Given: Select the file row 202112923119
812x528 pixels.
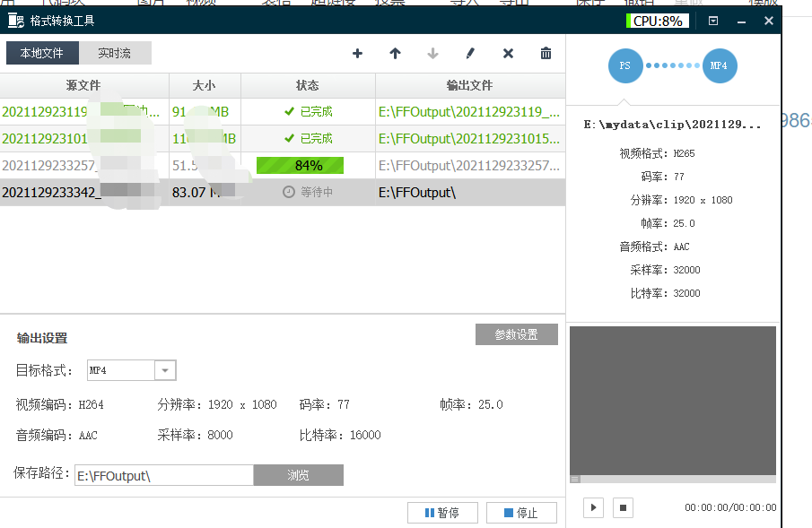Looking at the screenshot, I should click(x=283, y=112).
